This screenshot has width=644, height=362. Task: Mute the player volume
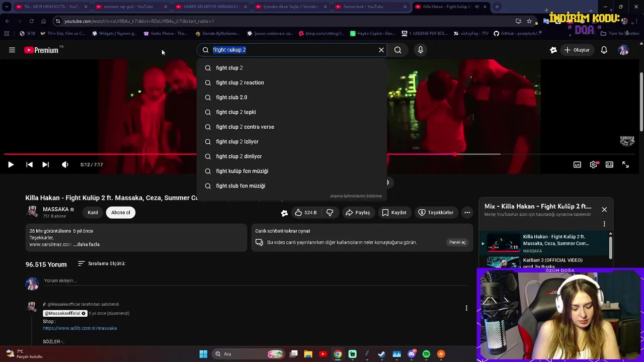(x=65, y=164)
